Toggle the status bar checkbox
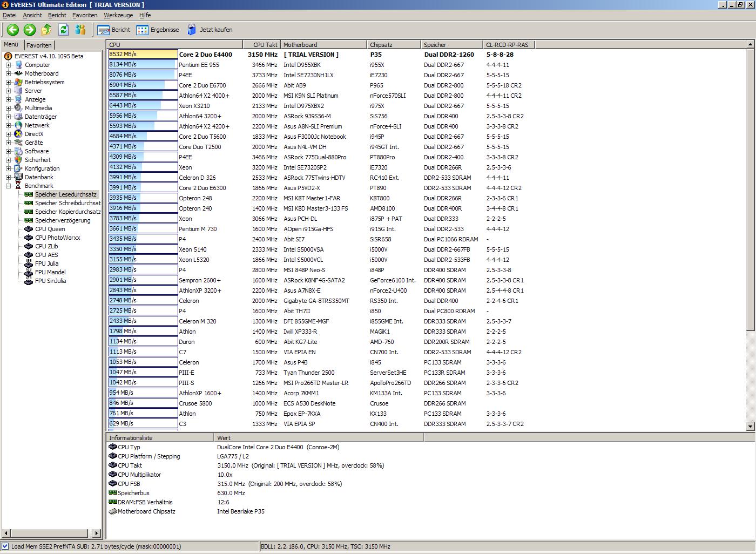Screen dimensions: 756x554 [5, 546]
